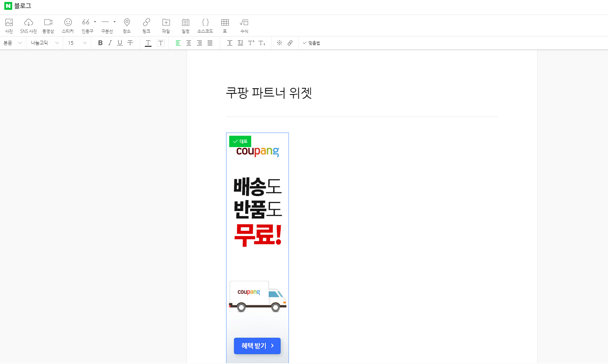Align text left
608x364 pixels.
pyautogui.click(x=178, y=43)
